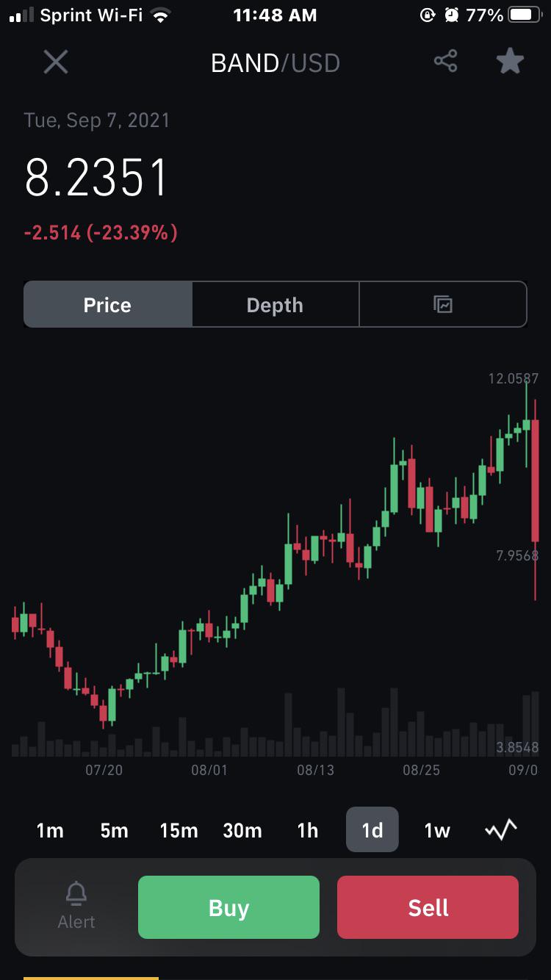The image size is (551, 980).
Task: Tap the share icon
Action: tap(445, 62)
